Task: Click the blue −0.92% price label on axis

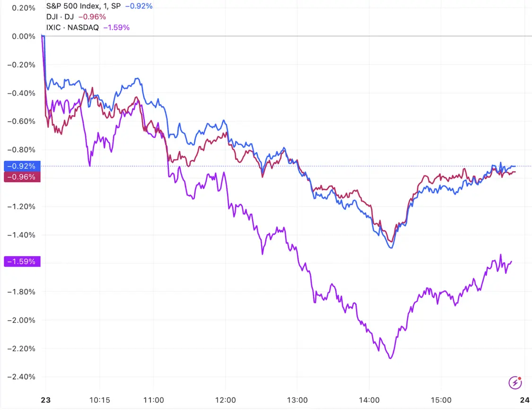Action: (22, 166)
